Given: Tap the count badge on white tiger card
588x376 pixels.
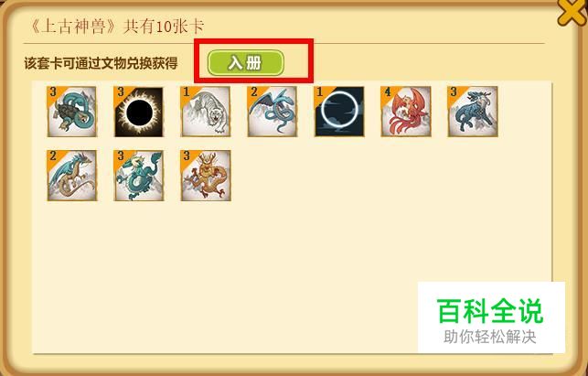Looking at the screenshot, I should (187, 92).
